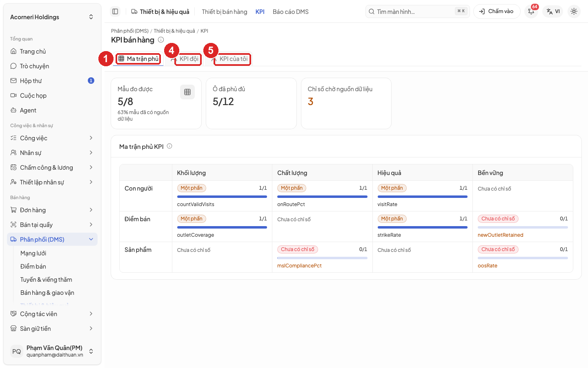The image size is (588, 368).
Task: Expand Chấm công & lương menu
Action: tap(52, 168)
